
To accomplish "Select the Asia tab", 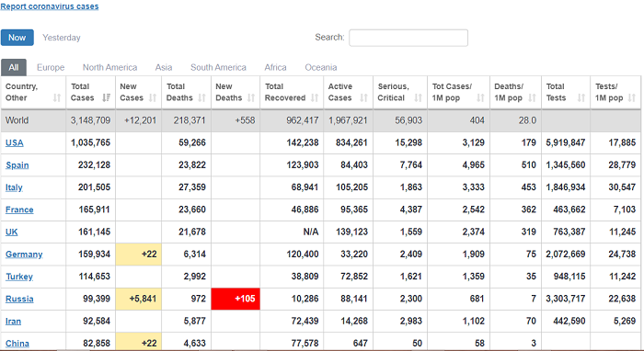I will (164, 67).
